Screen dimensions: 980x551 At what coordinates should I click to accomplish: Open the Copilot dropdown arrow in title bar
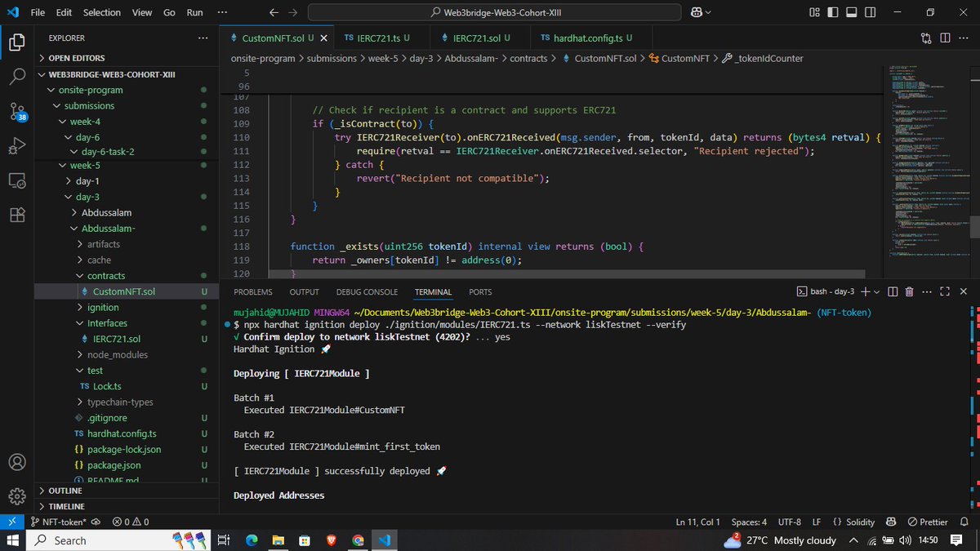[707, 12]
